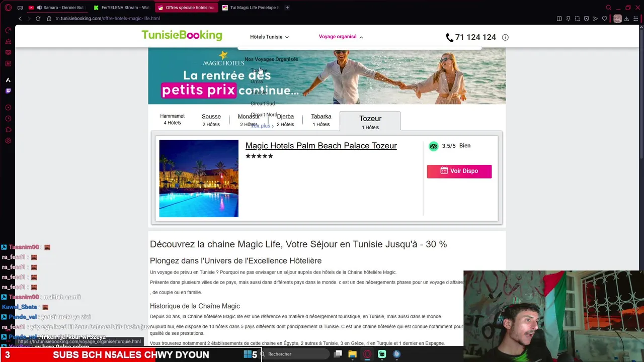Click the info icon next to phone number
Screen dimensions: 644x362
[x=505, y=37]
